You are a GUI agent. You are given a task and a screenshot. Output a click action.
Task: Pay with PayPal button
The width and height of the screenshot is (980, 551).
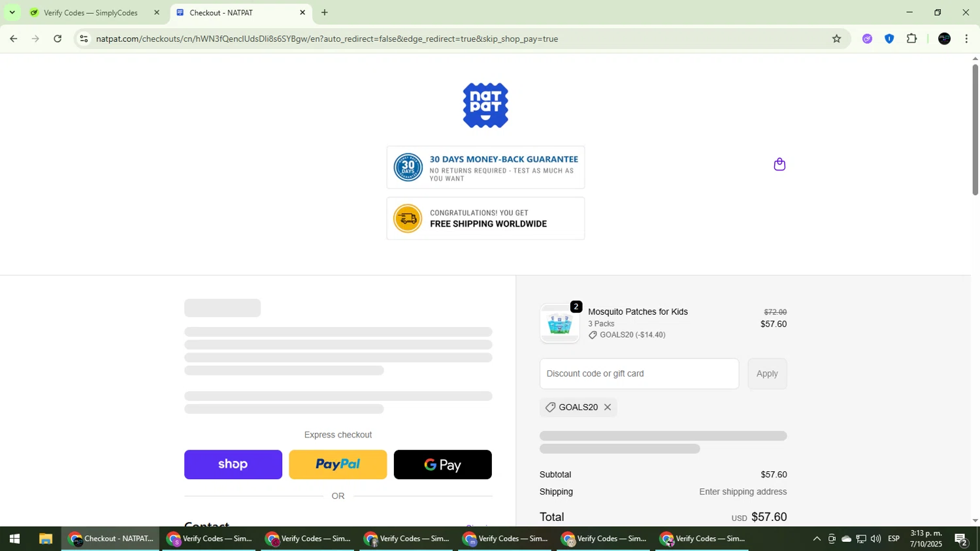338,464
